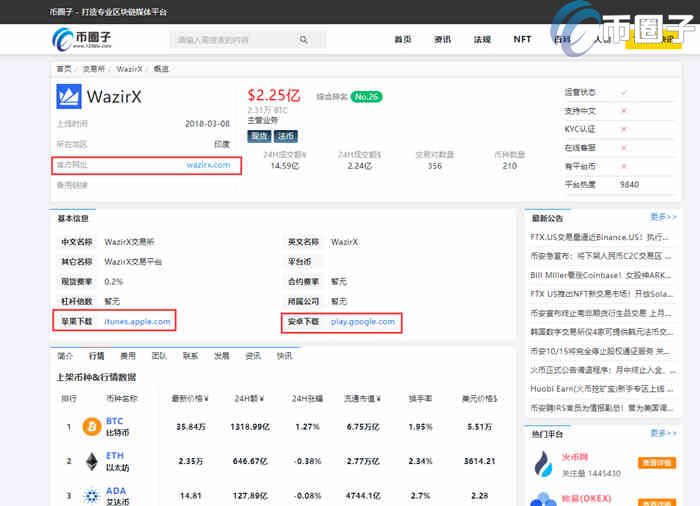Open the 火币网 platform name link
Screen dimensions: 700x506
[575, 457]
